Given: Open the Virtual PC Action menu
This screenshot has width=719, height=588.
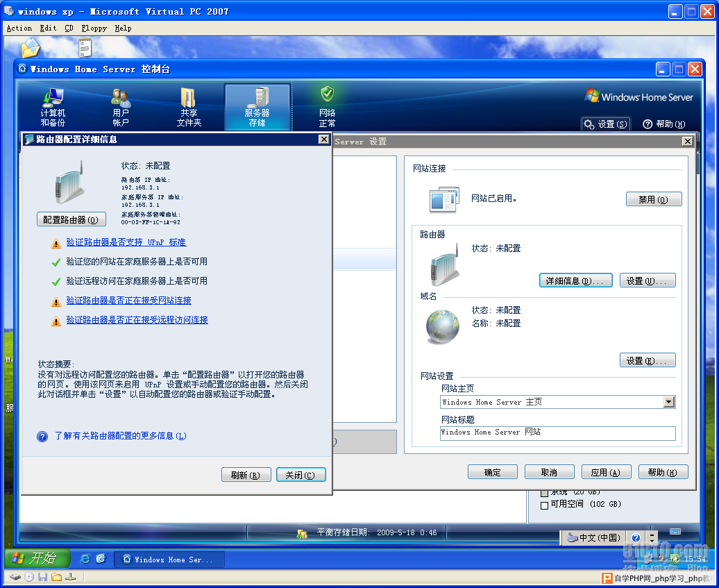Looking at the screenshot, I should click(19, 28).
